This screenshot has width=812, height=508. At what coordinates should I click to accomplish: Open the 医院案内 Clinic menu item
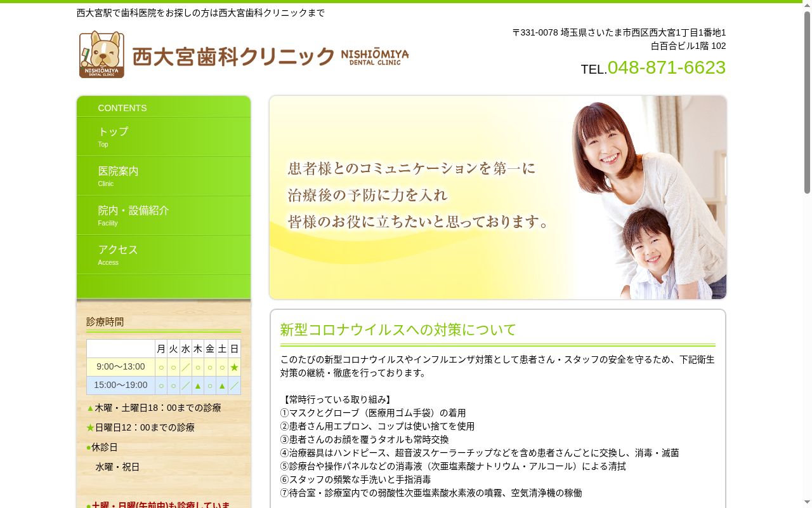pos(164,177)
